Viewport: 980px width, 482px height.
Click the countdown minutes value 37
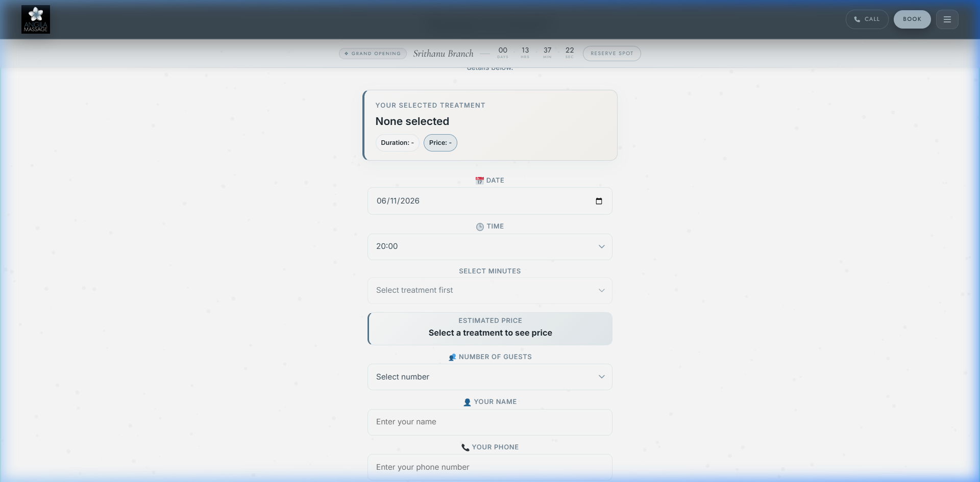point(547,50)
